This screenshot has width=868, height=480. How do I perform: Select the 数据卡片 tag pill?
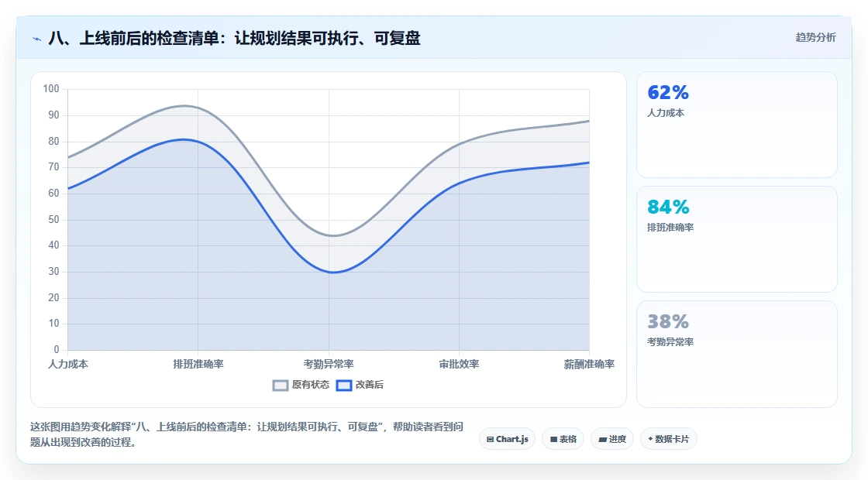(x=668, y=439)
